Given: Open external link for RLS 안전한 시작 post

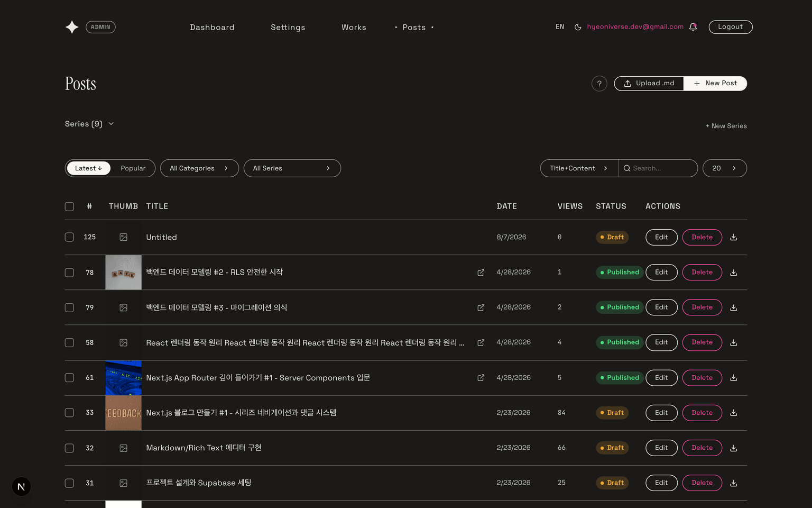Looking at the screenshot, I should point(481,273).
